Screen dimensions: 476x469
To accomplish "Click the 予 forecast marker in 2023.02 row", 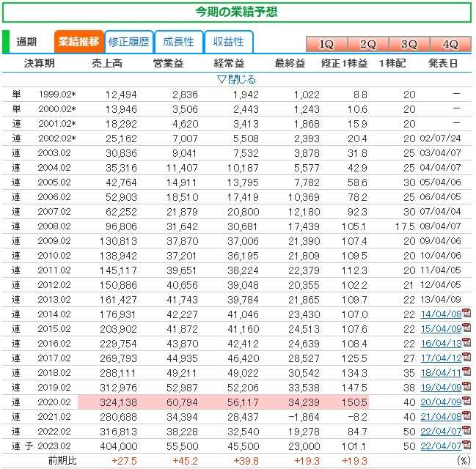I will [x=29, y=446].
